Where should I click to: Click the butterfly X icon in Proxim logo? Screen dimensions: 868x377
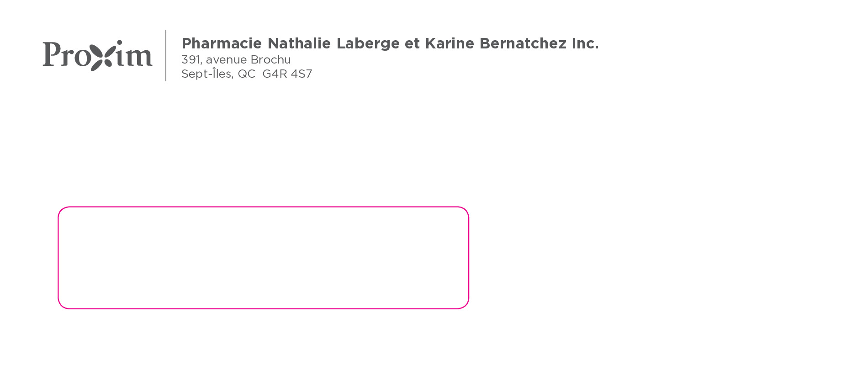coord(100,56)
